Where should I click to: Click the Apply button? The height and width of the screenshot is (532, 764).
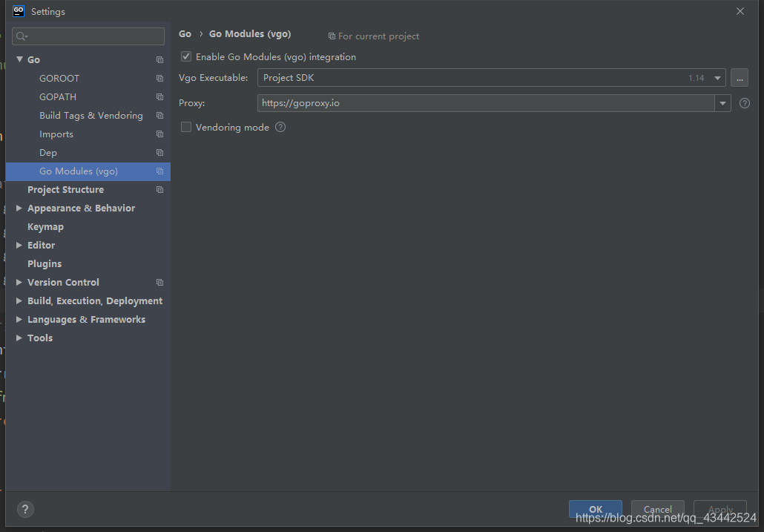(720, 509)
